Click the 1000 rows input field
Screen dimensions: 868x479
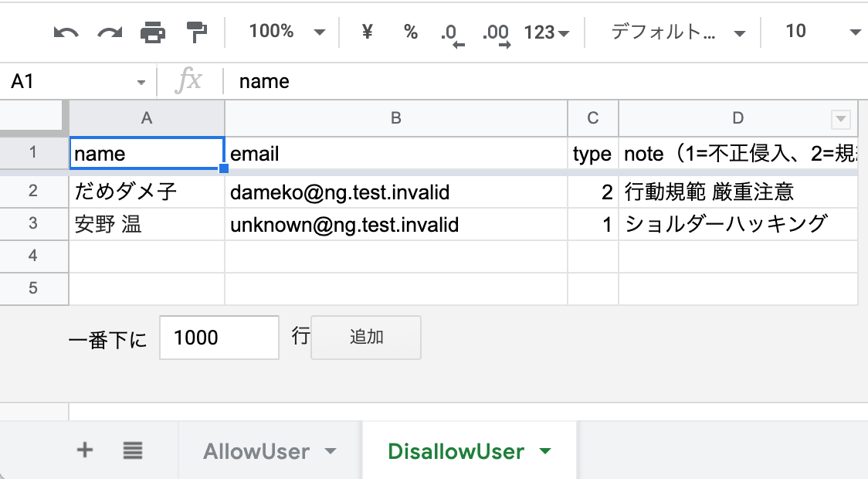tap(219, 338)
